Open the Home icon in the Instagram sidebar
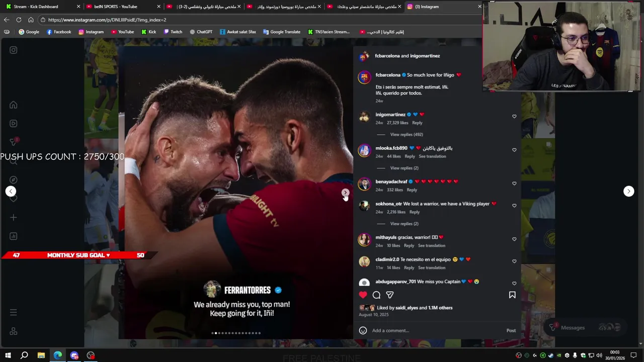644x362 pixels. [x=14, y=105]
